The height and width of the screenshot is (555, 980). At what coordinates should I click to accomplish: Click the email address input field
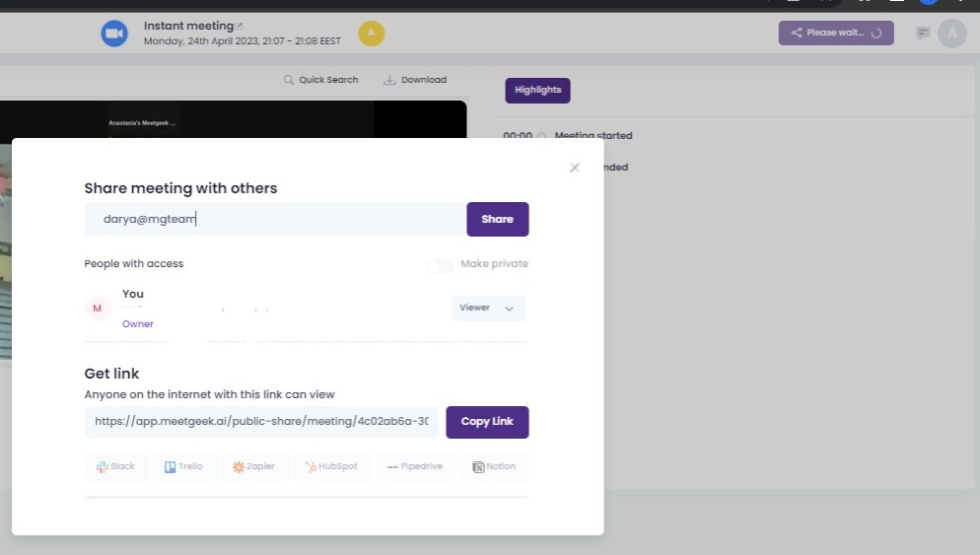[x=275, y=220]
